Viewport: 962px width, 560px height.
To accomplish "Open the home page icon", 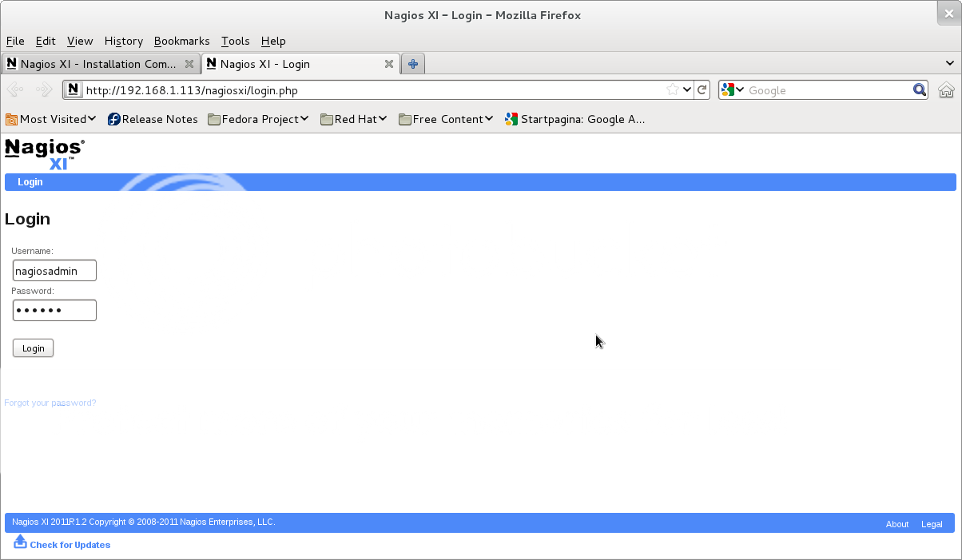I will (x=946, y=89).
